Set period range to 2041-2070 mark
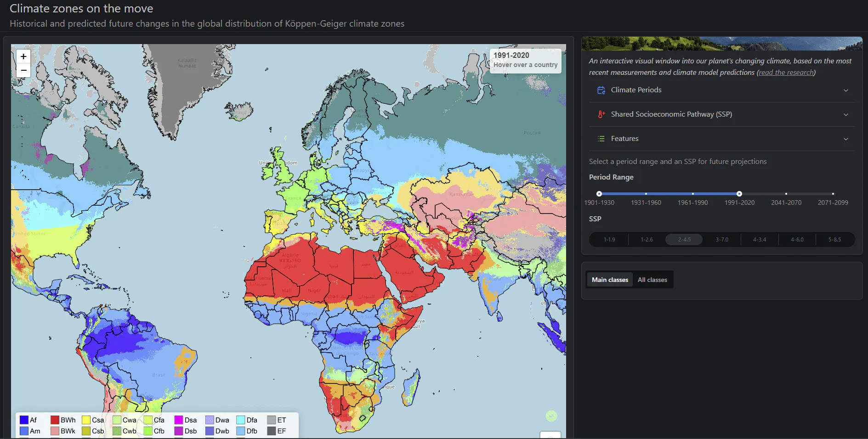Viewport: 868px width, 439px height. 786,194
